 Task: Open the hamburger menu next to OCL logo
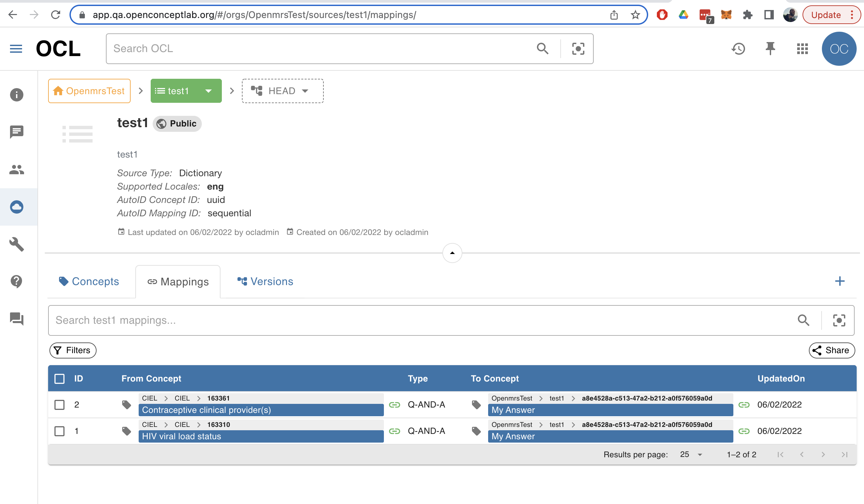point(16,49)
